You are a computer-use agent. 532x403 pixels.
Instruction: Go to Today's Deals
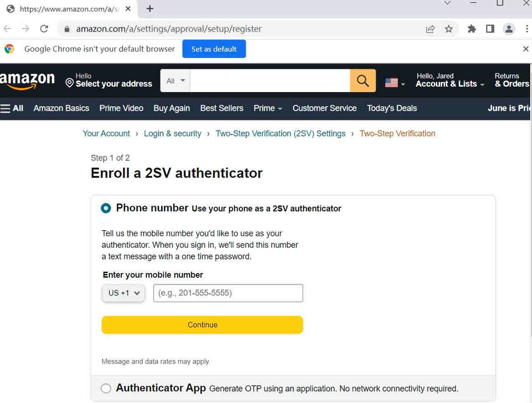392,108
